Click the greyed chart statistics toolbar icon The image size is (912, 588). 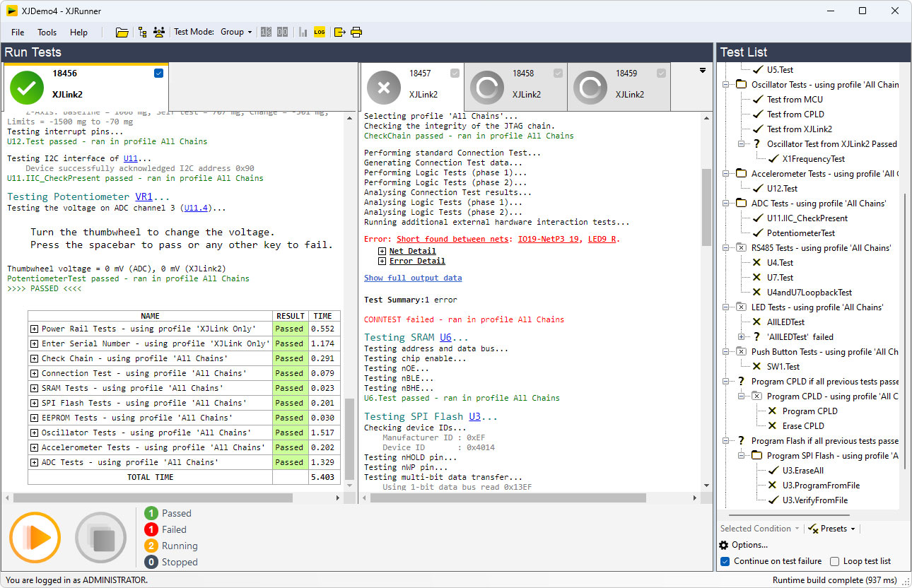[x=303, y=32]
